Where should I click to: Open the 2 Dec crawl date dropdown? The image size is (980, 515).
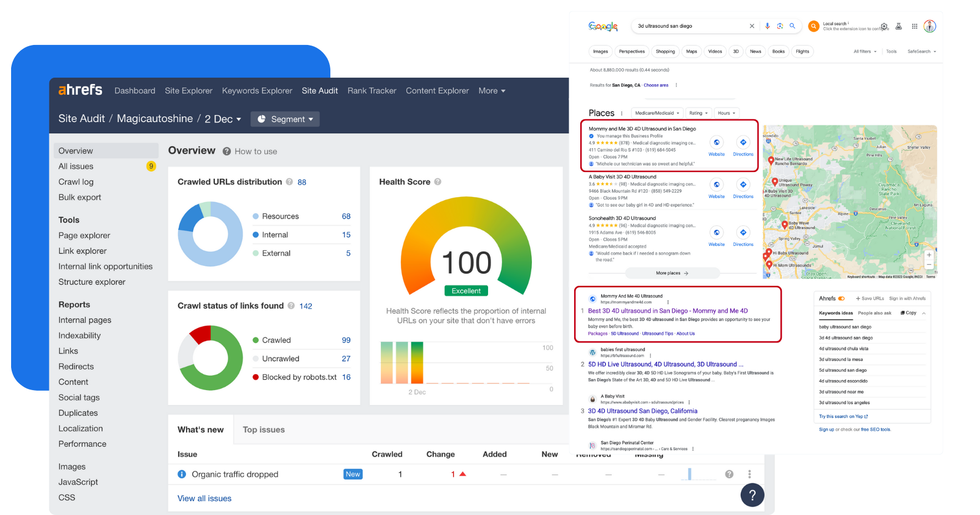(223, 119)
